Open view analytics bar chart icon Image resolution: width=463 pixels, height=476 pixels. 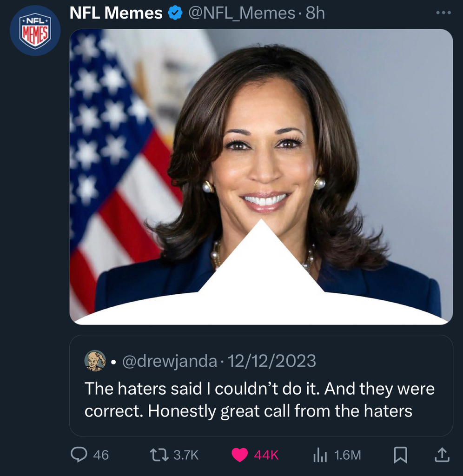point(320,455)
